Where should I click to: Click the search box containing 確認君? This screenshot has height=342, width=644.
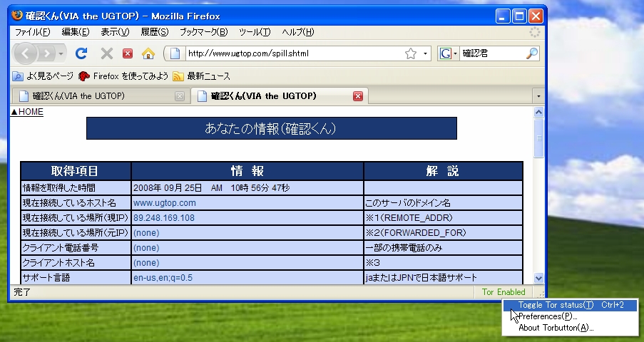(x=492, y=53)
